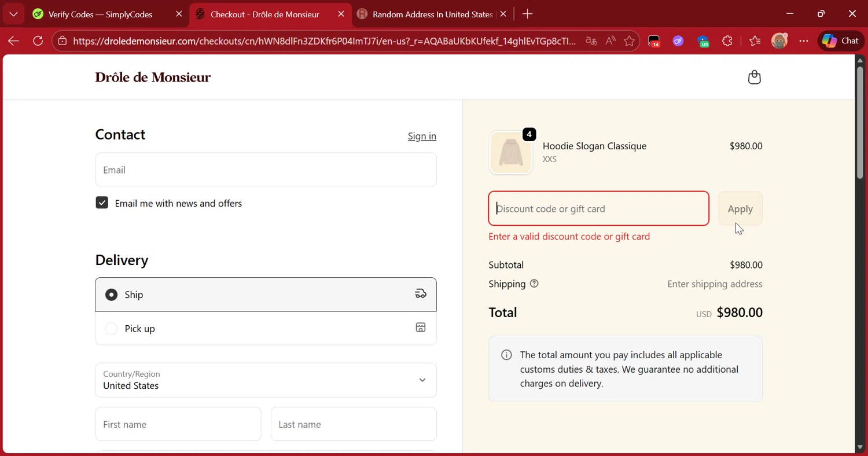Screen dimensions: 868x456
Task: Open the translate page icon
Action: click(x=591, y=41)
